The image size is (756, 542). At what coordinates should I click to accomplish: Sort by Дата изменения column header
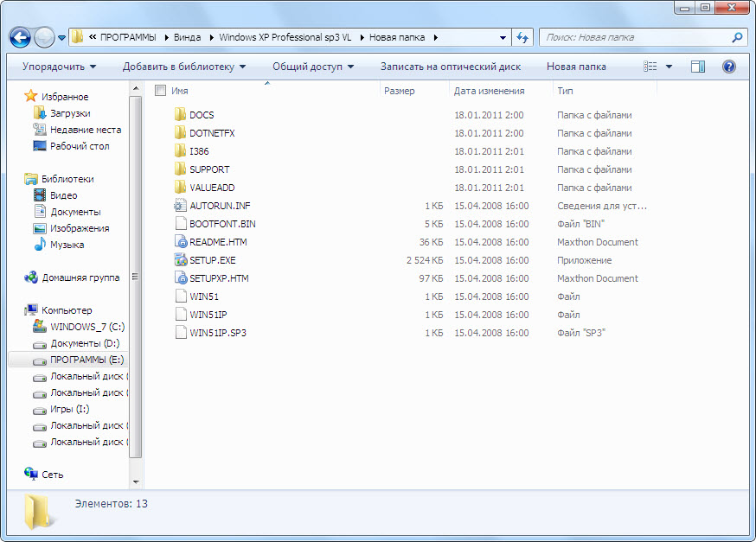pos(489,91)
